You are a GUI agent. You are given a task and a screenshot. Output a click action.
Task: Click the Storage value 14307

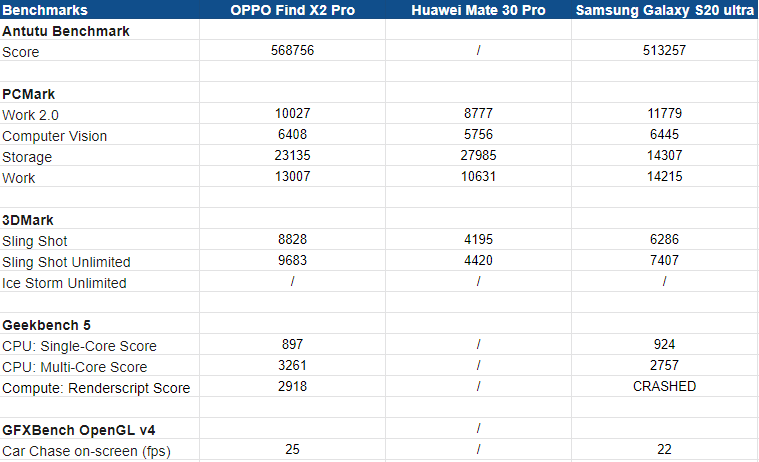664,155
